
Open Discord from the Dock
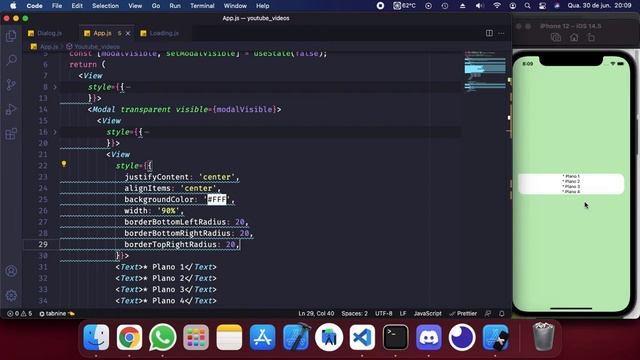(x=429, y=338)
